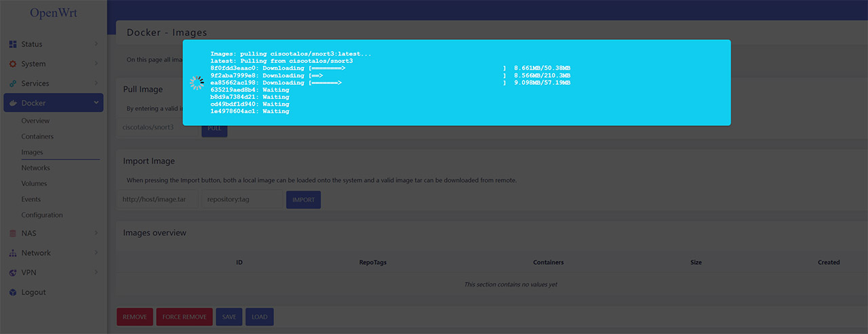The width and height of the screenshot is (868, 334).
Task: Click the 'Docker - Images' page heading
Action: (167, 33)
